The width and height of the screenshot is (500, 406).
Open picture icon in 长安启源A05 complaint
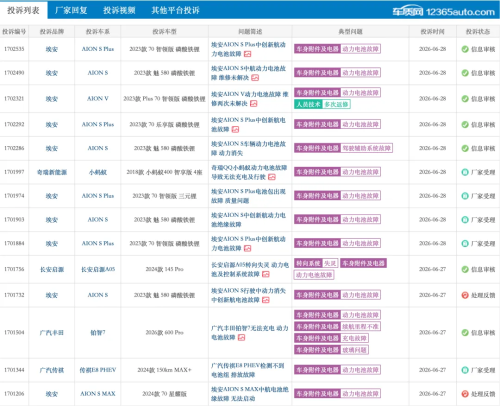pos(266,274)
